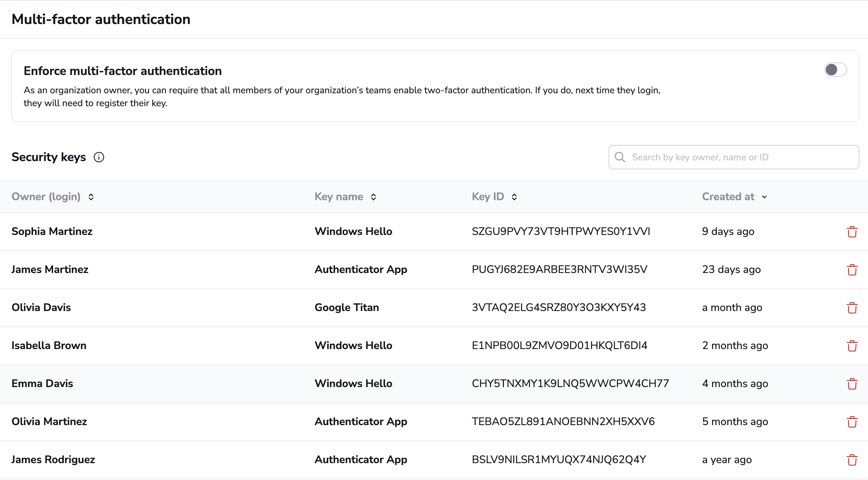Delete Isabella Brown's security key
Image resolution: width=868 pixels, height=480 pixels.
(x=852, y=346)
